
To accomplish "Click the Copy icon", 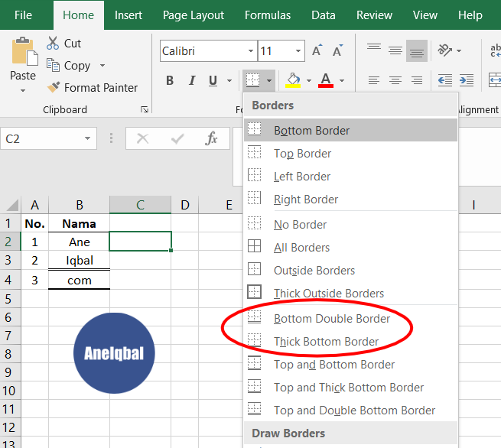I will click(x=53, y=65).
